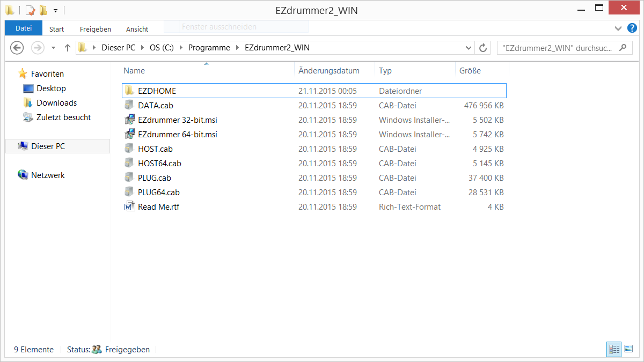The width and height of the screenshot is (644, 362).
Task: Select the Read Me.rtf file name
Action: (158, 207)
